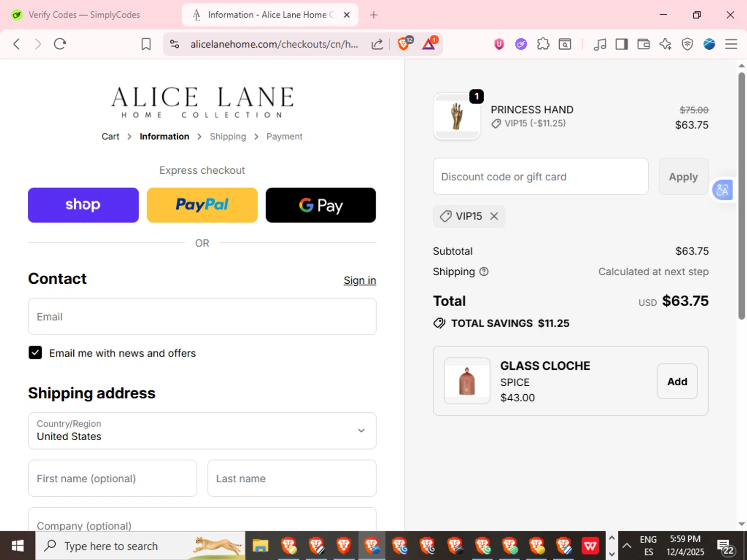747x560 pixels.
Task: Click the Email input field
Action: coord(202,317)
